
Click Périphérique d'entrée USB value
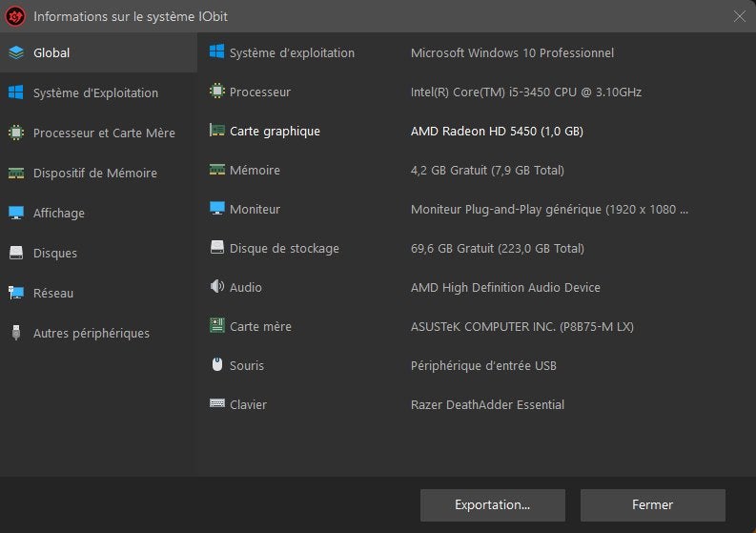483,365
